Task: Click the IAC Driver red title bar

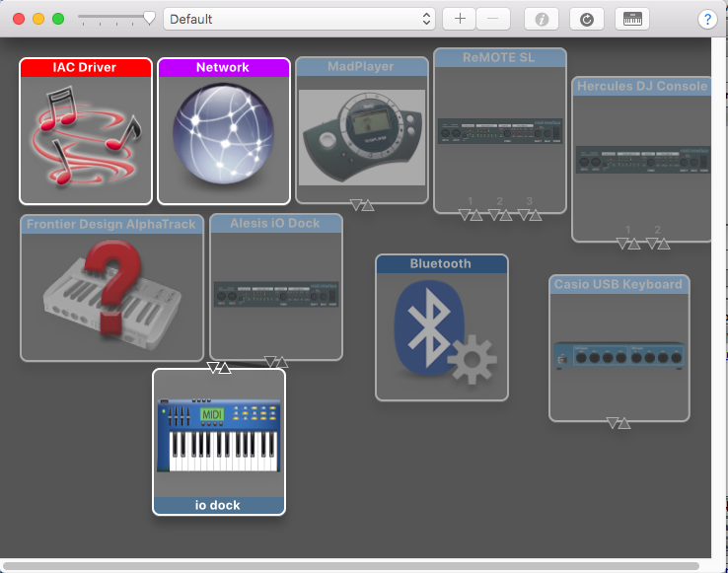Action: pyautogui.click(x=86, y=68)
